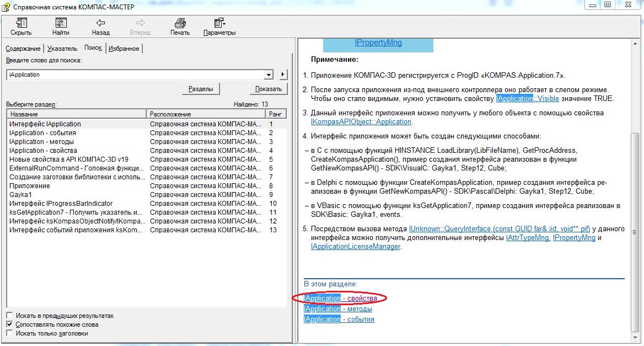Sort results by the Расположение column header

click(205, 114)
